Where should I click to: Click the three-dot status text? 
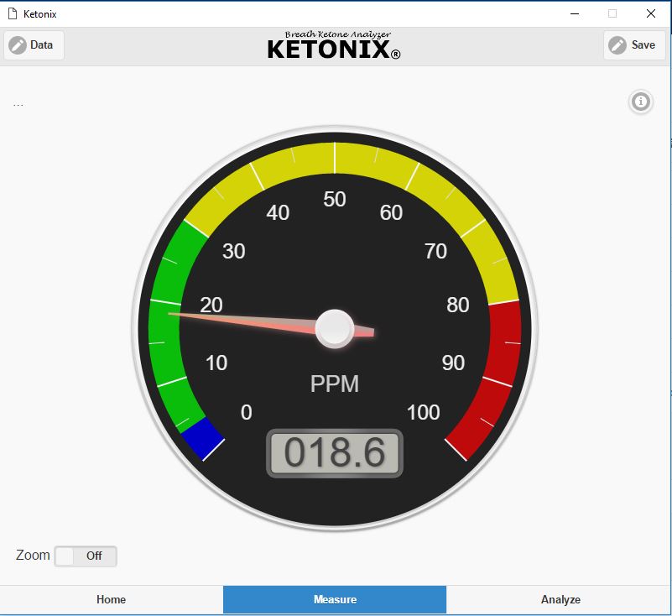(18, 105)
